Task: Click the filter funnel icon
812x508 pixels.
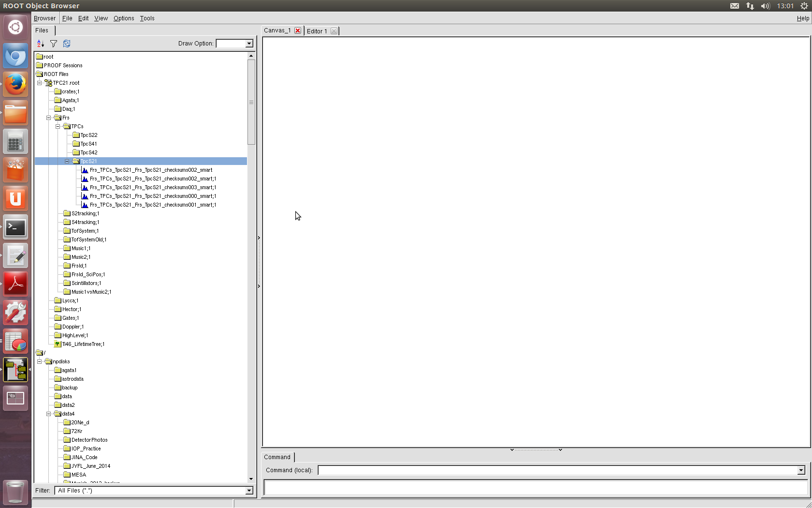Action: tap(54, 44)
